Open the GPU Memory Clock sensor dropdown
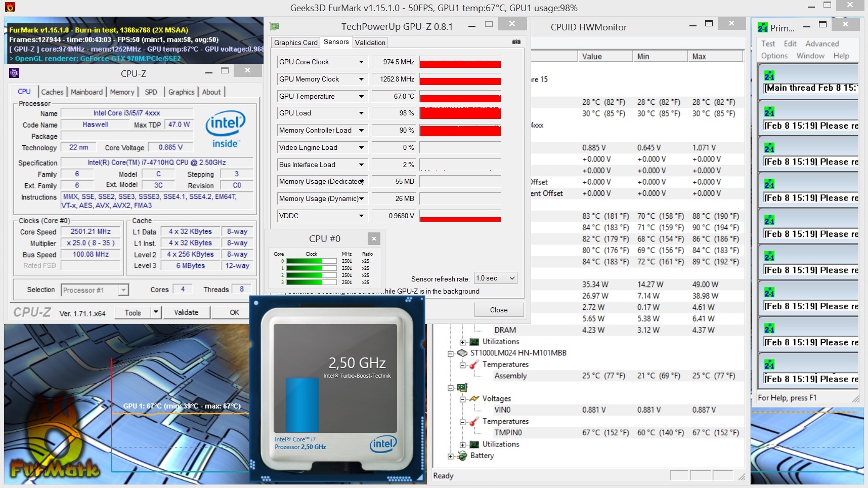Image resolution: width=868 pixels, height=488 pixels. (361, 79)
